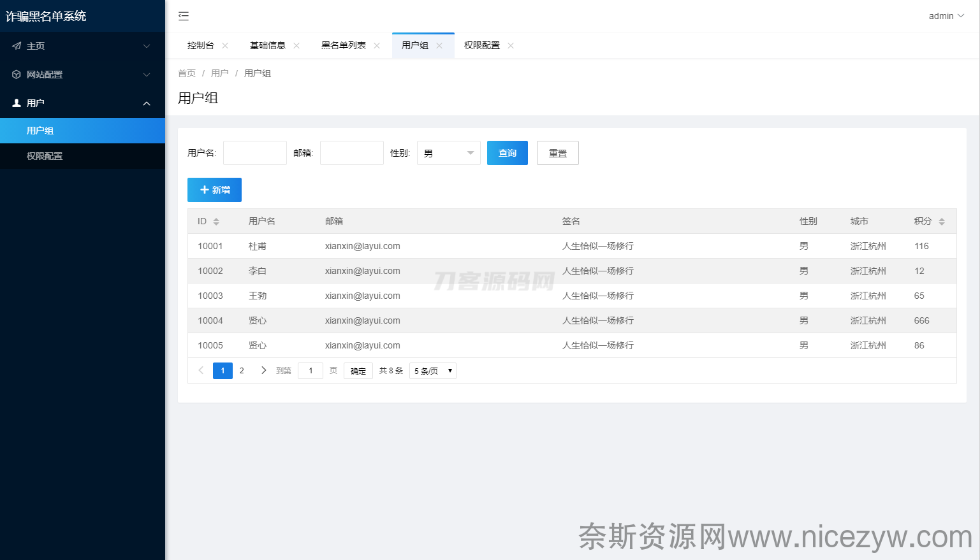Click the person icon beside 用户
This screenshot has height=560, width=980.
pos(17,103)
